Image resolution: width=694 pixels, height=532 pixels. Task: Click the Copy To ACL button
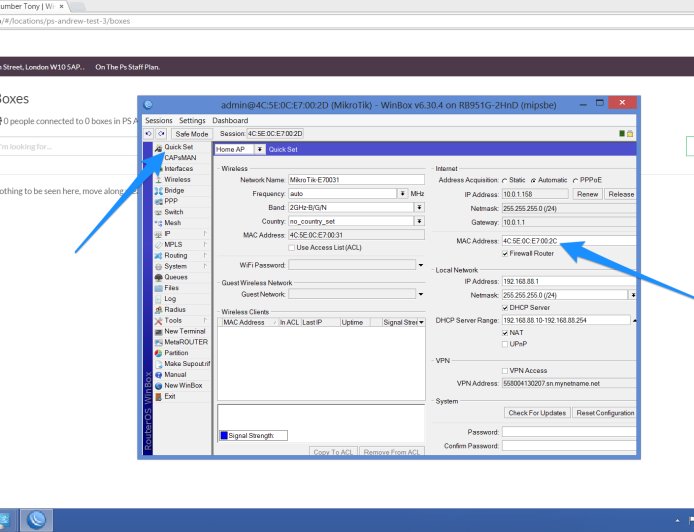click(x=333, y=452)
